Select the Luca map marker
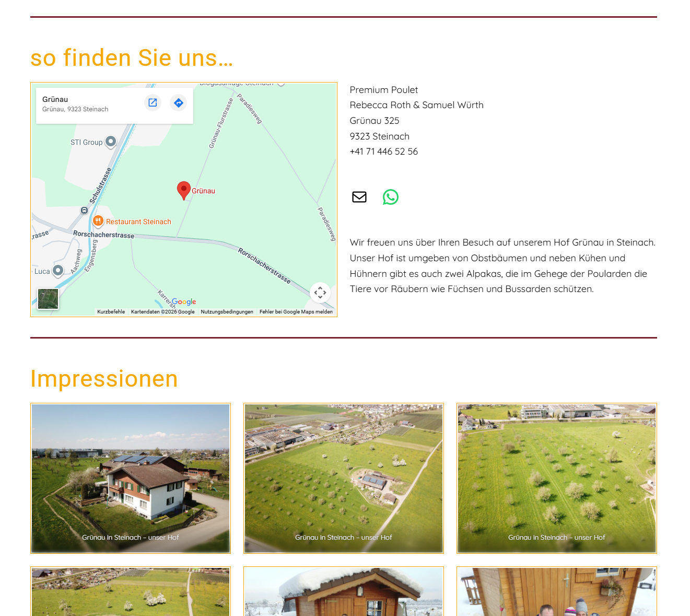This screenshot has height=616, width=690. coord(58,271)
